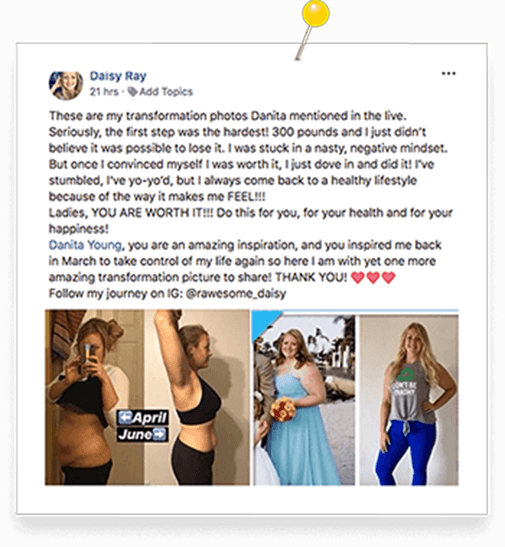This screenshot has width=505, height=547.
Task: Open the three-dot post options menu
Action: point(449,74)
